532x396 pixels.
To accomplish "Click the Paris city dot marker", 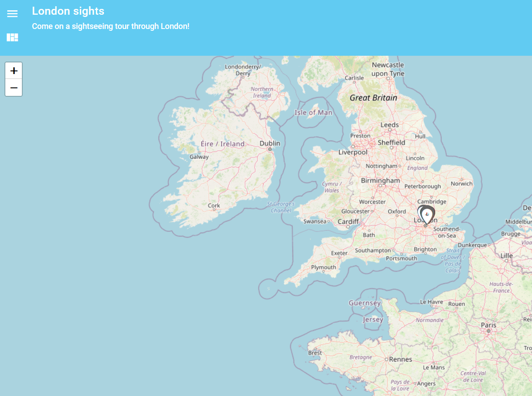I will coord(489,331).
